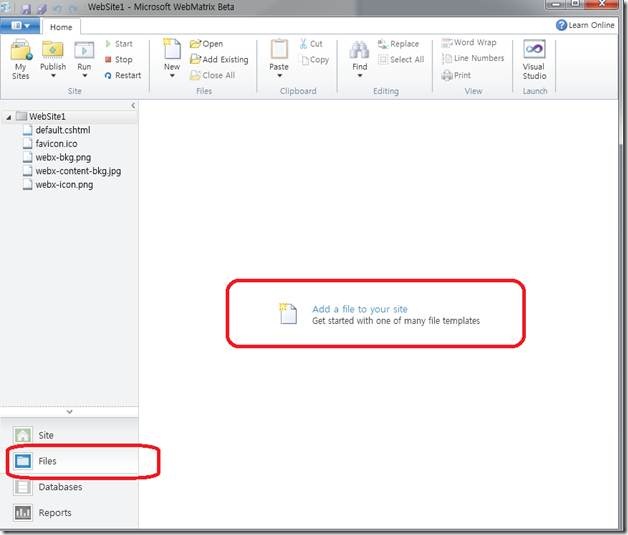Click the Paste clipboard icon
The image size is (628, 535).
click(x=279, y=49)
